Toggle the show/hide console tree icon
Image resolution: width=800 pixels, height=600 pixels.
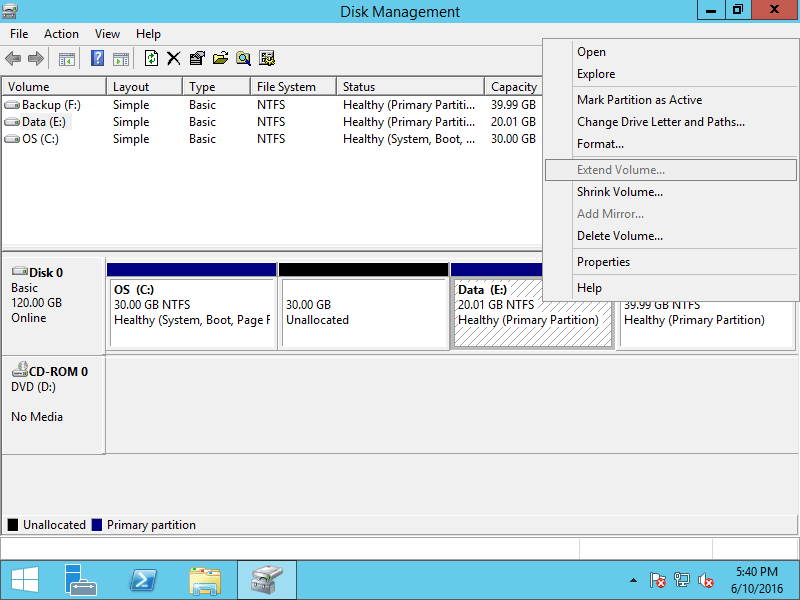(x=67, y=59)
